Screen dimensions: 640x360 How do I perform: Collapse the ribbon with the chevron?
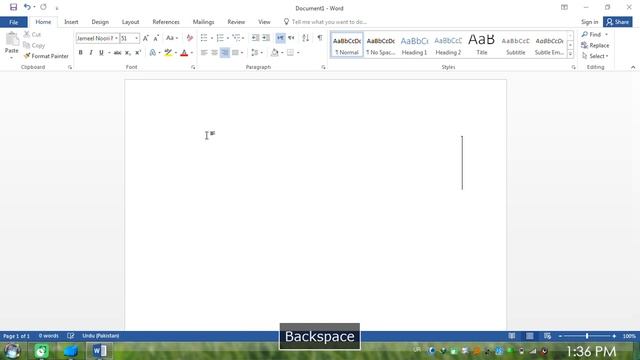(x=633, y=67)
